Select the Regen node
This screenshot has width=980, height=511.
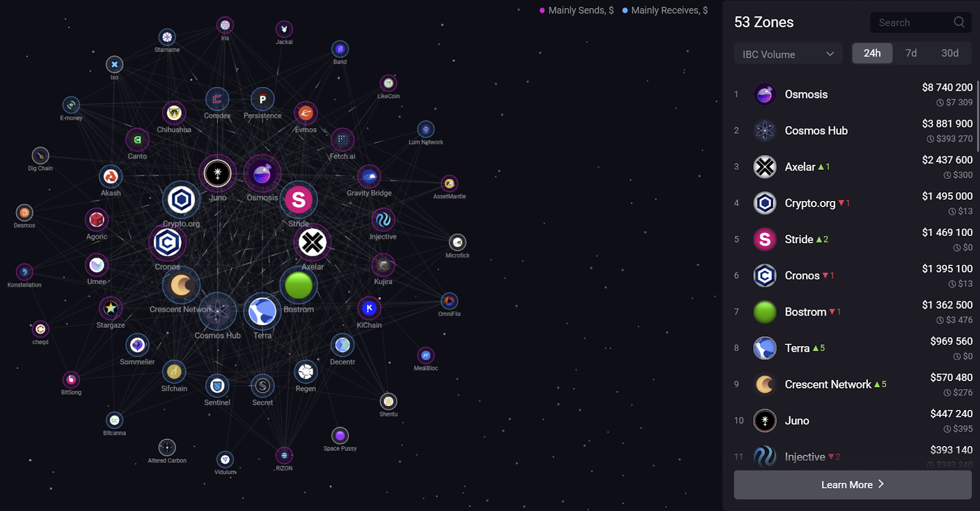pyautogui.click(x=306, y=371)
